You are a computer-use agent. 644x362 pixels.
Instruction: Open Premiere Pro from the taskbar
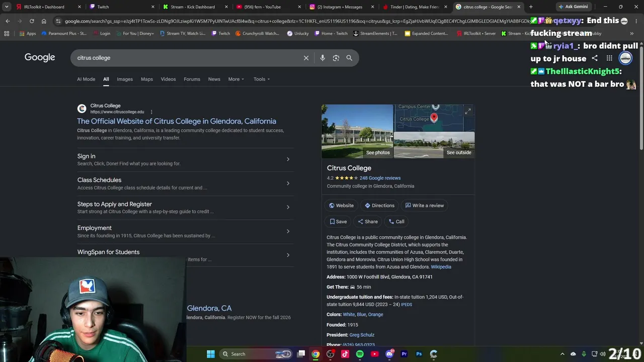point(404,354)
